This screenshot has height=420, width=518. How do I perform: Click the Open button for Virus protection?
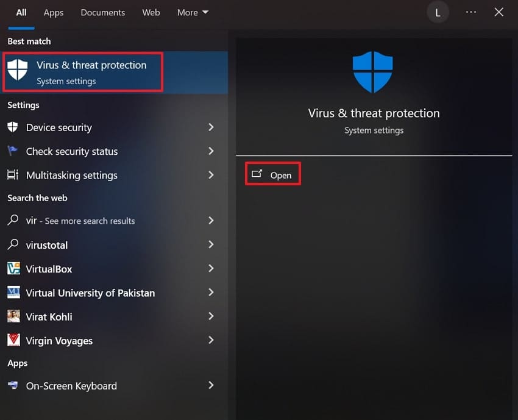(272, 174)
